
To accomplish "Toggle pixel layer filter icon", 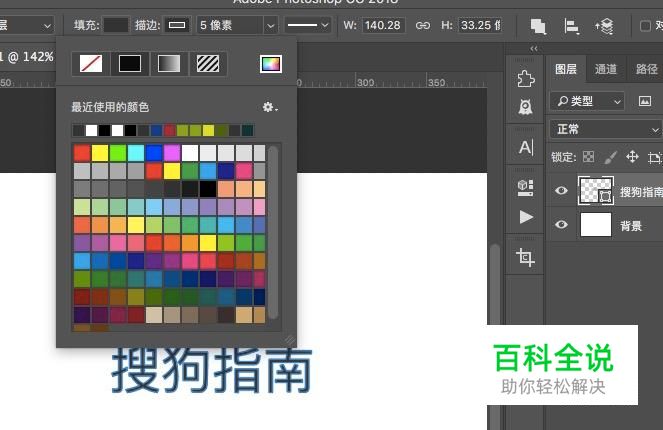I will [645, 101].
